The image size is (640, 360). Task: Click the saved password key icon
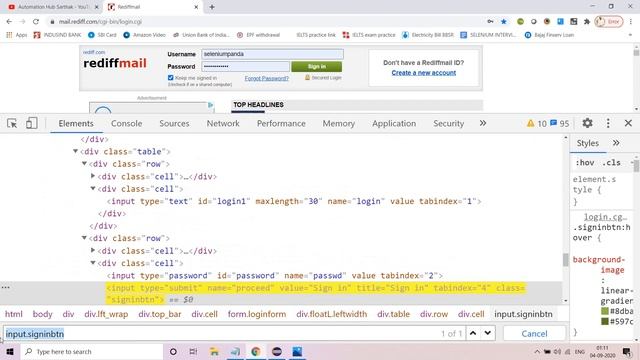pyautogui.click(x=490, y=22)
